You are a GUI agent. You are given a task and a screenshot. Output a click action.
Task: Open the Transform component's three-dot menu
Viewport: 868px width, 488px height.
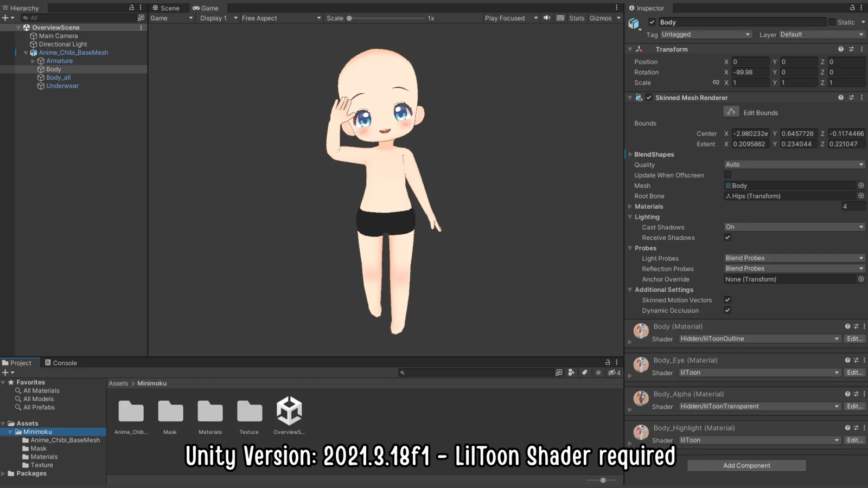tap(861, 49)
